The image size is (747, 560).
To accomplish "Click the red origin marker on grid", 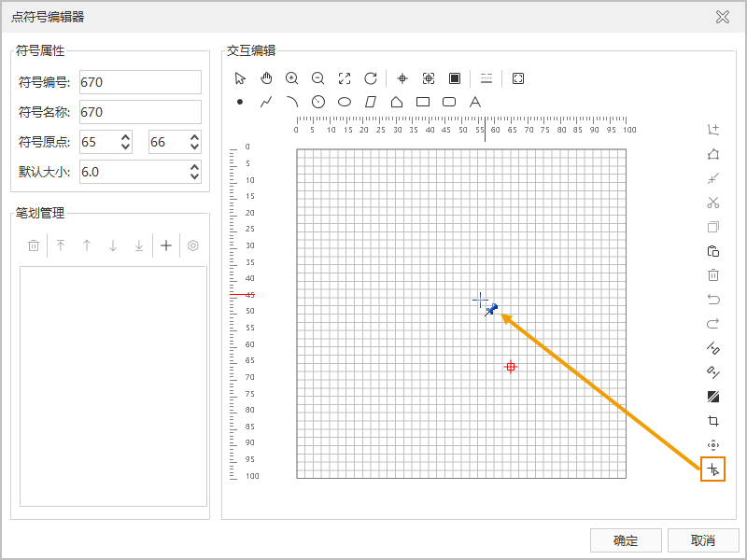I will 511,367.
